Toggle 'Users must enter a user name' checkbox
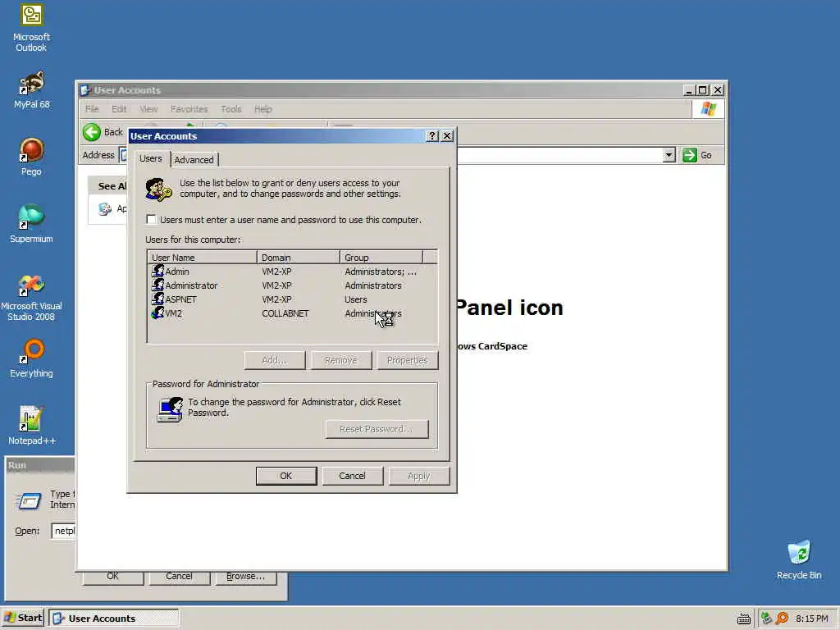Viewport: 840px width, 630px height. [x=151, y=219]
